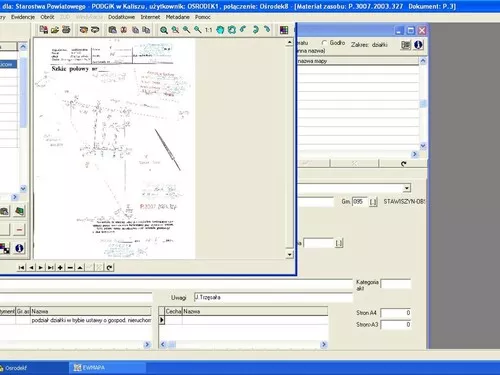Viewport: 500px width, 375px height.
Task: Expand the lookup button beside the empty field
Action: [339, 243]
